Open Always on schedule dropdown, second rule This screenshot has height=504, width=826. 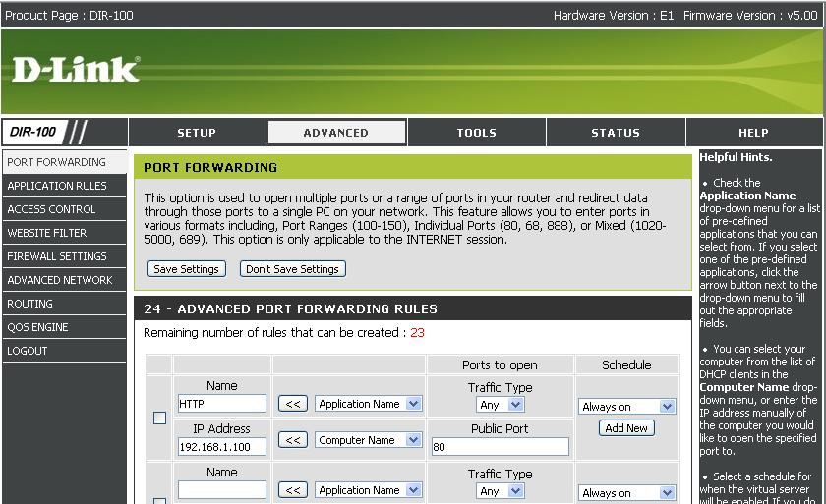point(626,493)
